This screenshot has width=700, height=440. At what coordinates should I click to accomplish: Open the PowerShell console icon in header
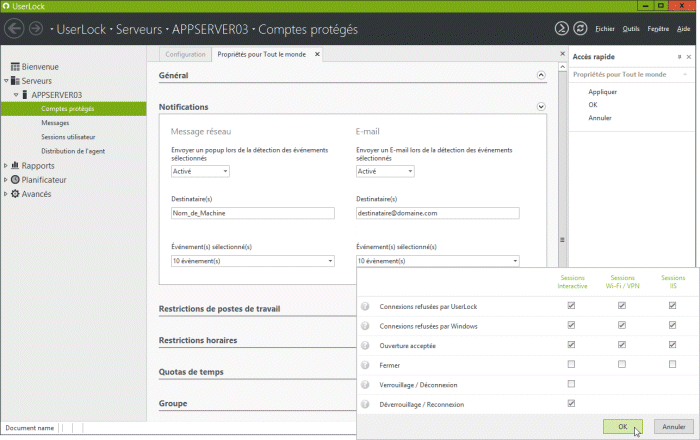[562, 29]
